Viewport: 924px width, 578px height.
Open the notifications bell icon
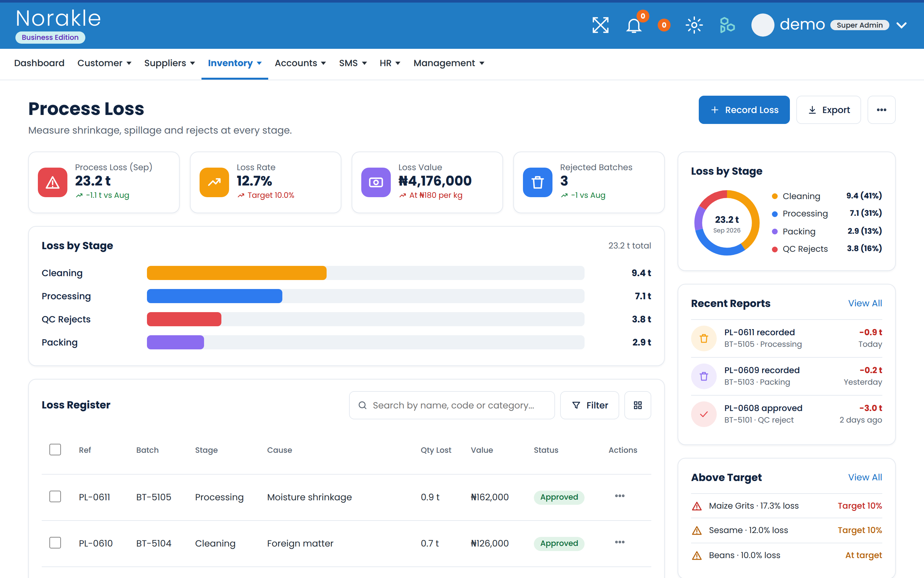tap(634, 25)
